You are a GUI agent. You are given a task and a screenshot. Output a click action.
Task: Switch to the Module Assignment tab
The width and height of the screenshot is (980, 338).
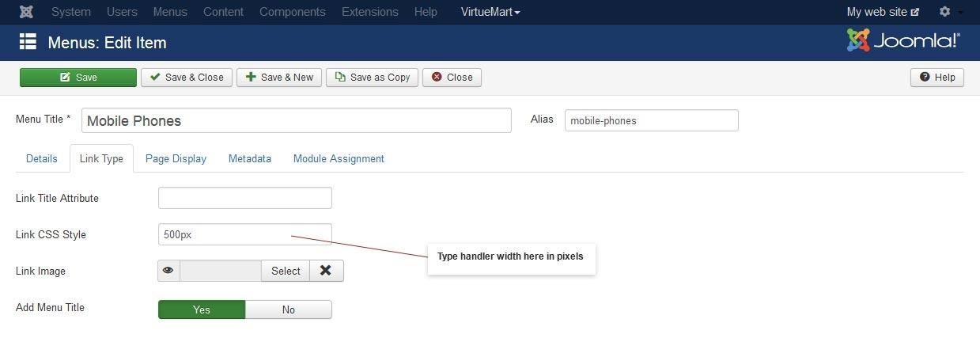click(339, 158)
